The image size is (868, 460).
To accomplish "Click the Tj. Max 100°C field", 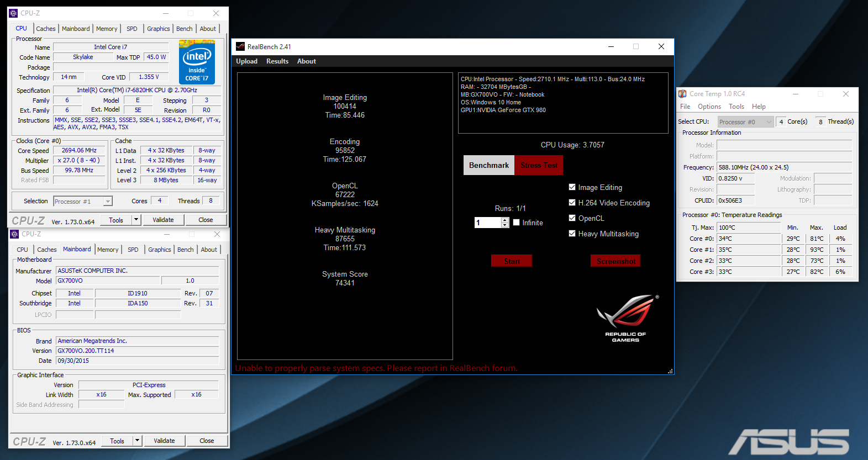I will (749, 228).
